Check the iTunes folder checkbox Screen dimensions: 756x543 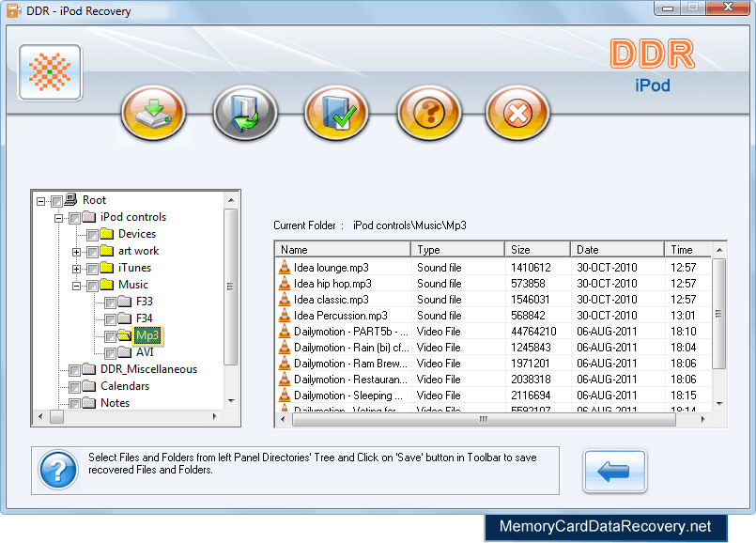[93, 269]
